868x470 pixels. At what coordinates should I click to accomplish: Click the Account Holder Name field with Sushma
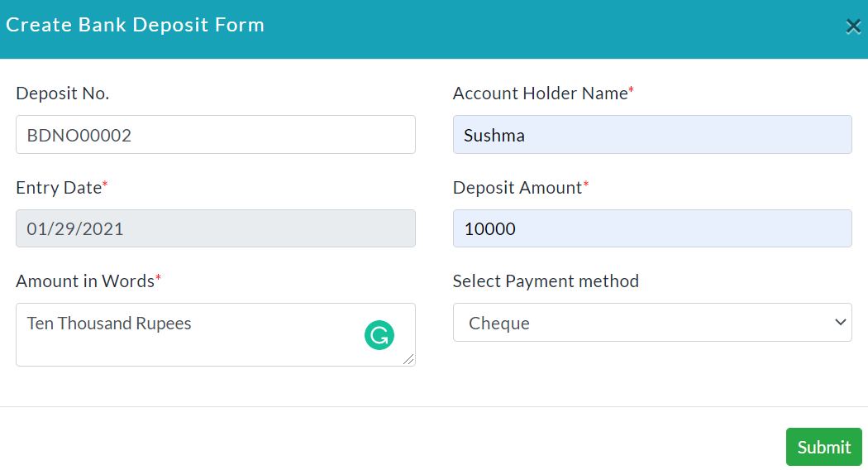(x=652, y=135)
